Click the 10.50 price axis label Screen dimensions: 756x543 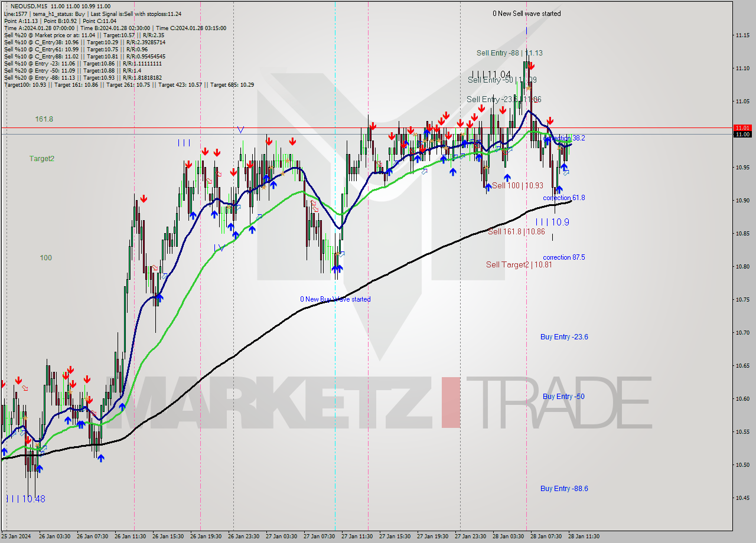coord(742,465)
